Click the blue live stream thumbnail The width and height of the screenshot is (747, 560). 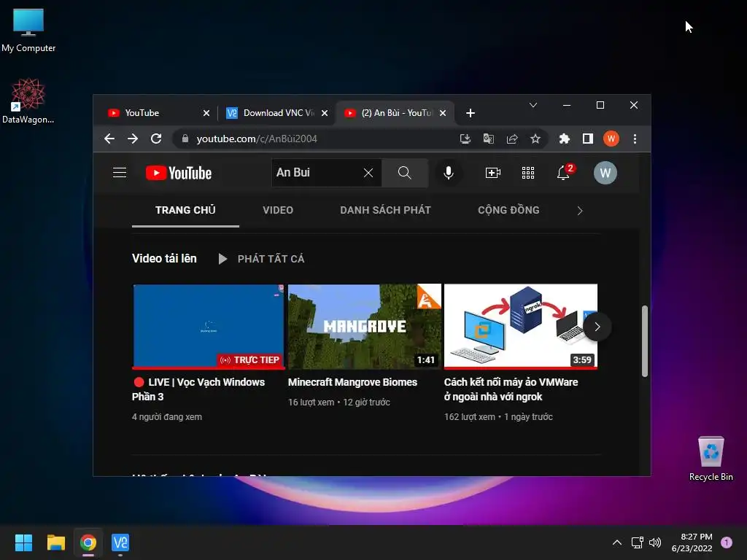[x=208, y=327]
